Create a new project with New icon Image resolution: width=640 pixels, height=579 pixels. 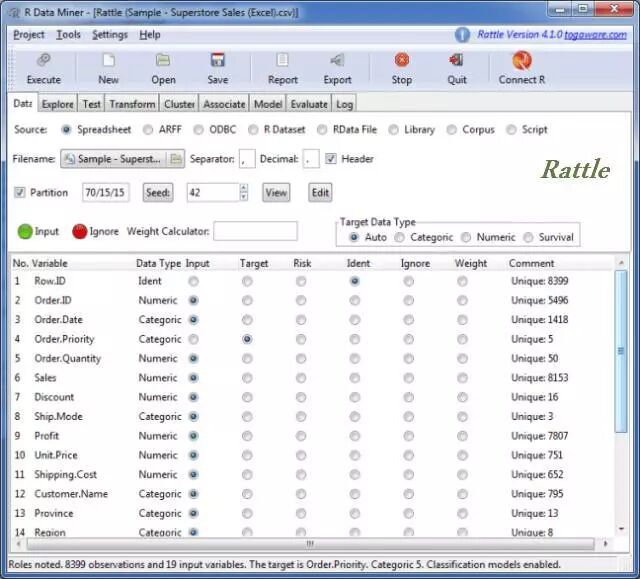pyautogui.click(x=108, y=60)
